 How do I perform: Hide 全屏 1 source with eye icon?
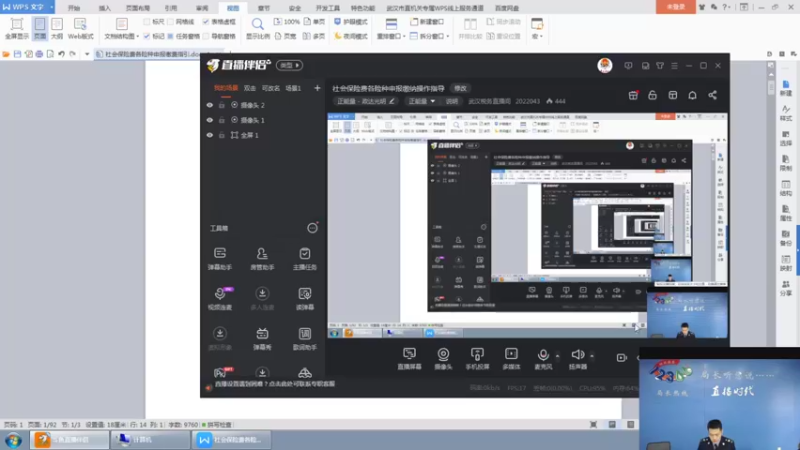coord(210,135)
